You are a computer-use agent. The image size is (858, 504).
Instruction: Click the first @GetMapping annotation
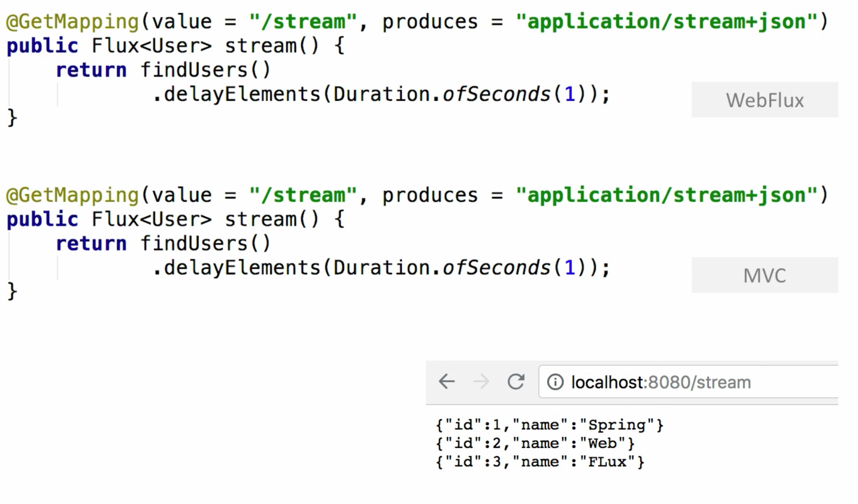coord(72,22)
